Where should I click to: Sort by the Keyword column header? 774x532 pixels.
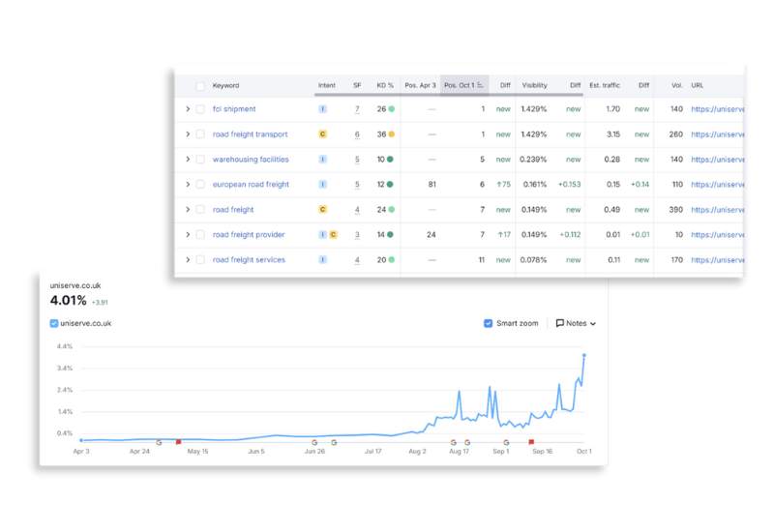point(225,86)
